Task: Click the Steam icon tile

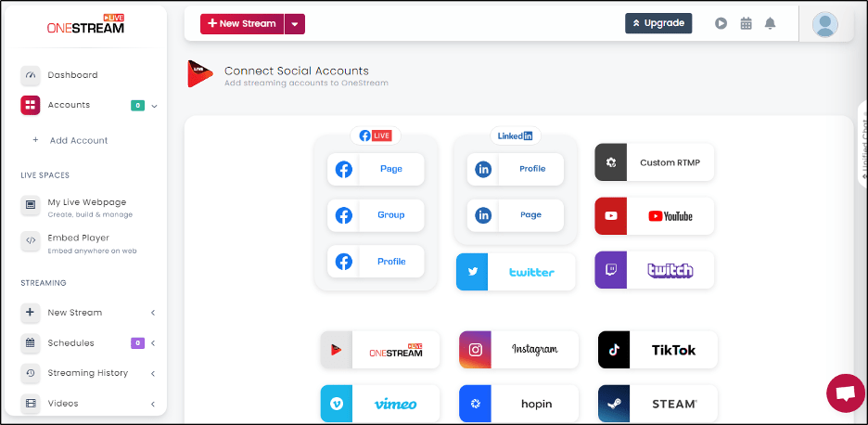Action: [614, 404]
